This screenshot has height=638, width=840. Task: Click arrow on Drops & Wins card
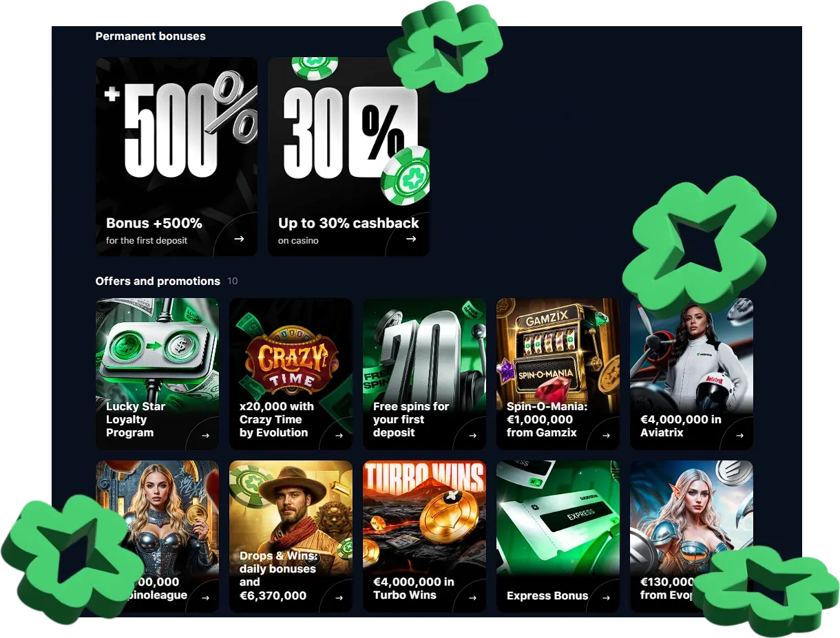pyautogui.click(x=339, y=598)
